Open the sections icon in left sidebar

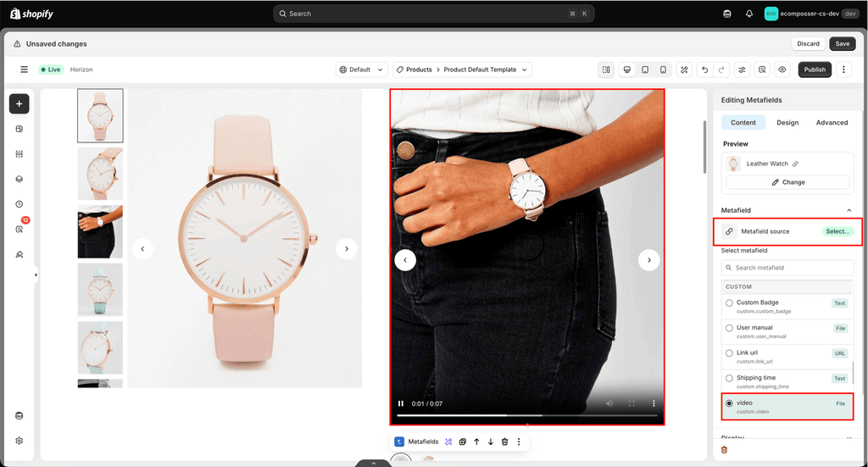coord(19,153)
